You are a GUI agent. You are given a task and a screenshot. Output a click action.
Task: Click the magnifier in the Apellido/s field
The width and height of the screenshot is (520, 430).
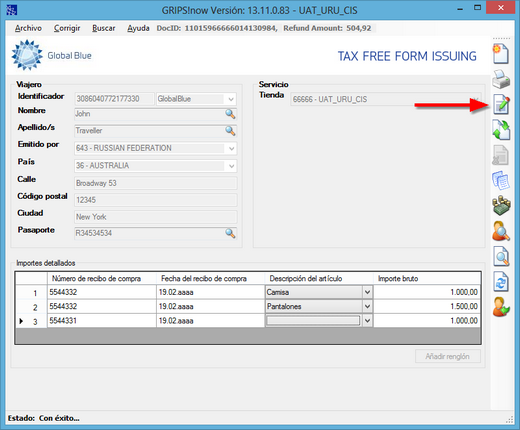coord(230,131)
